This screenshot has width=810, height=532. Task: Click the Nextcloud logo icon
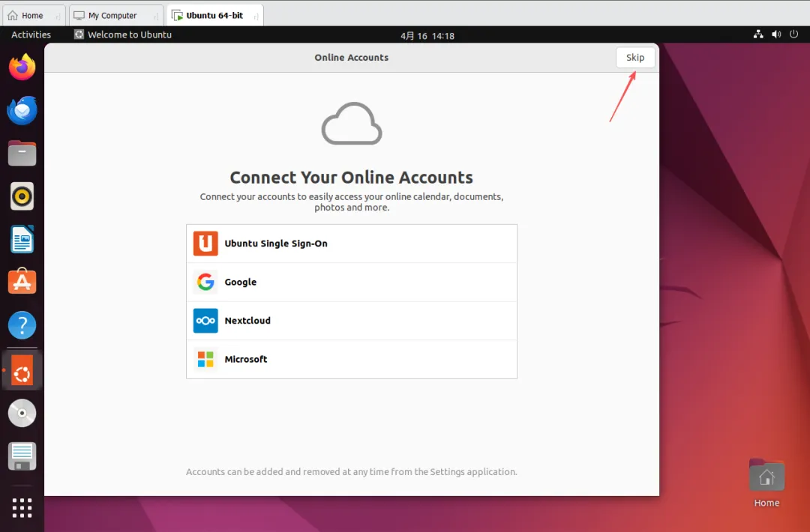[205, 321]
